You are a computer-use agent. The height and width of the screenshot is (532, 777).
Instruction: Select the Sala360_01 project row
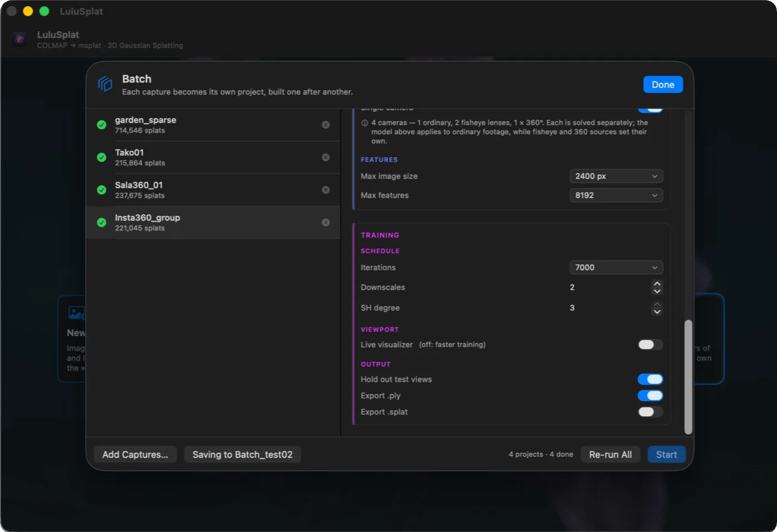point(213,190)
